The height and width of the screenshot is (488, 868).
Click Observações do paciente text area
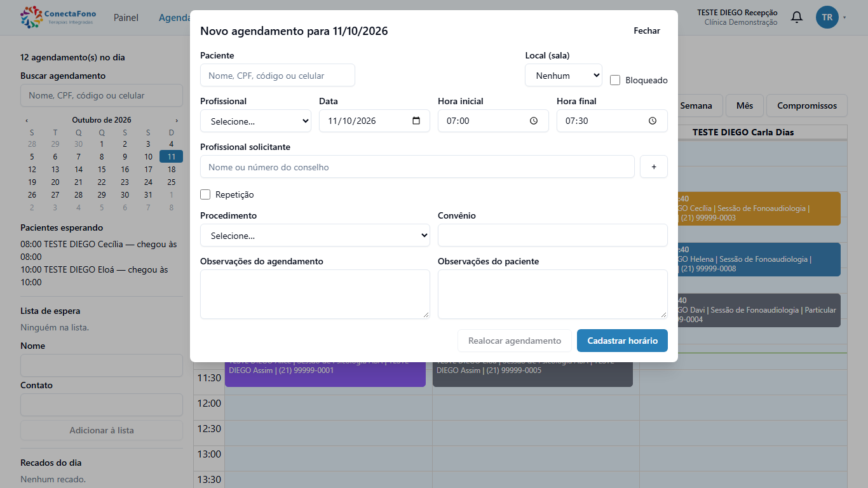tap(553, 294)
